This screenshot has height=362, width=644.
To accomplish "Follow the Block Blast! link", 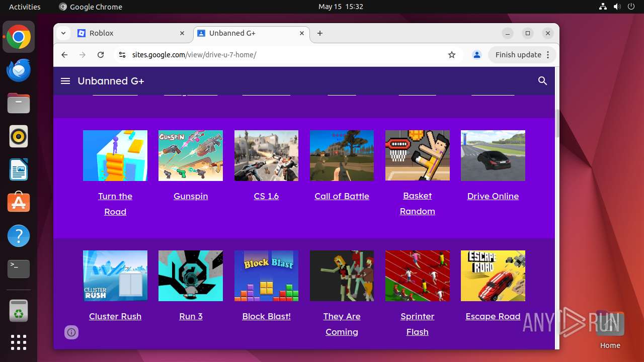I will 266,316.
